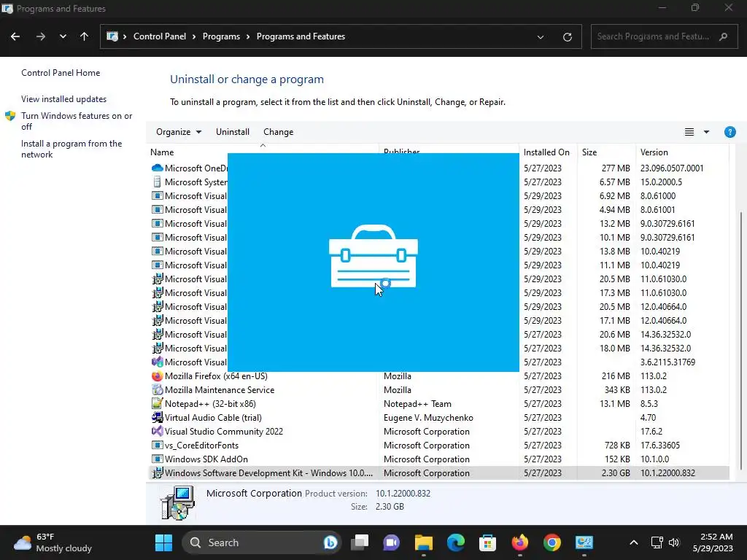This screenshot has width=747, height=560.
Task: Open the Windows Start menu
Action: coord(164,542)
